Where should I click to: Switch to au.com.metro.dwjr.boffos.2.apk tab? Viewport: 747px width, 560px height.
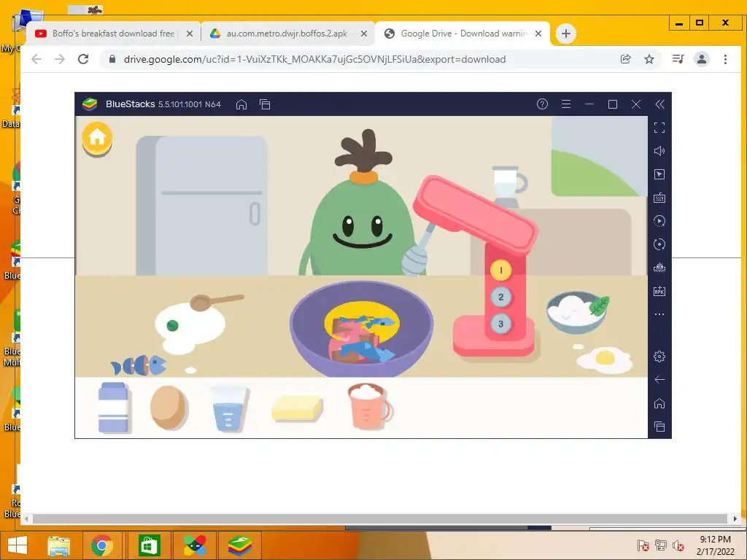(x=287, y=34)
